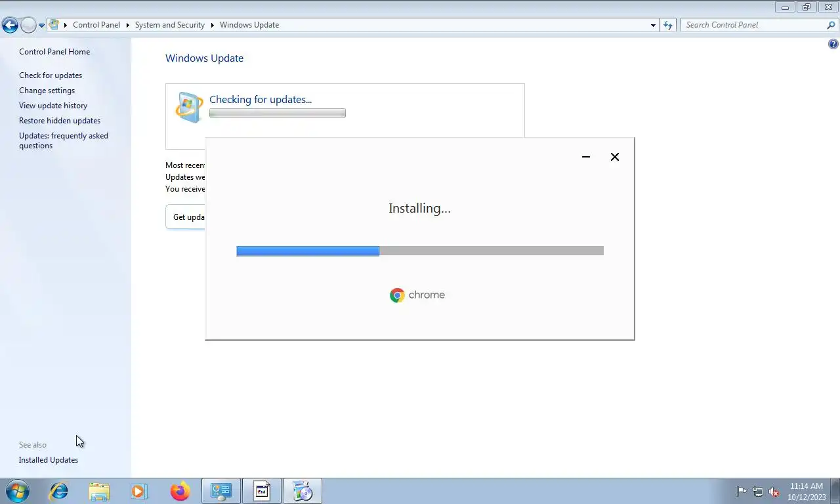Open the clock showing 11:14 AM
Image resolution: width=840 pixels, height=504 pixels.
click(807, 492)
